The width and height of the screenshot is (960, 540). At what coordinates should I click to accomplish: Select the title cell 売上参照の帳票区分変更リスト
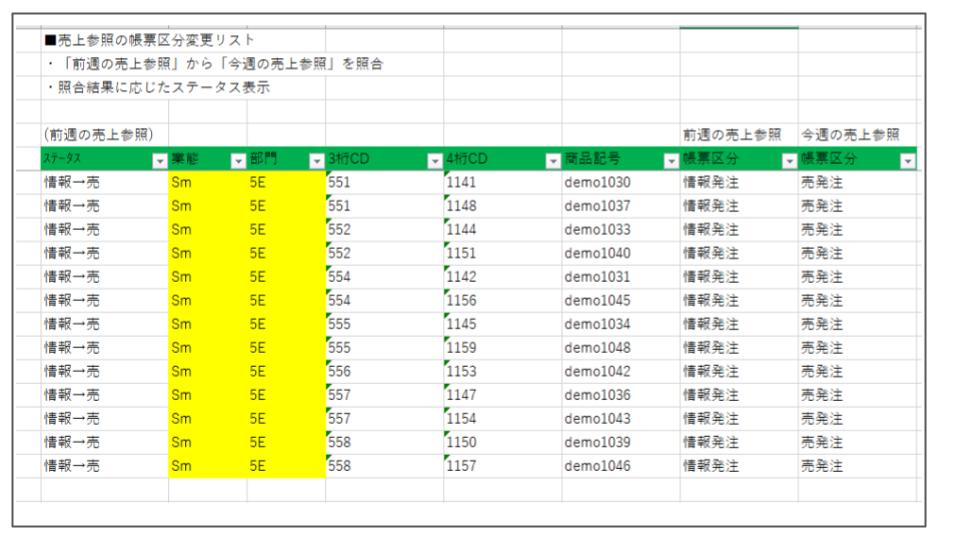point(150,40)
